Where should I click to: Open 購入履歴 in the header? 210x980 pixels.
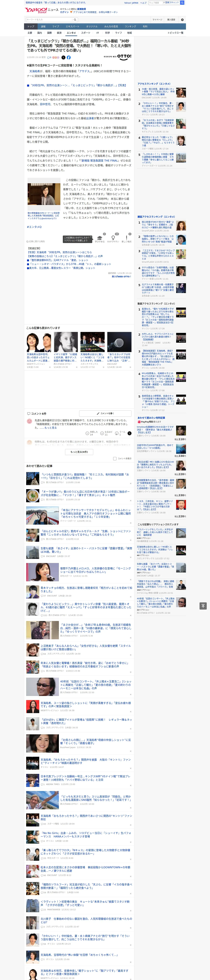pyautogui.click(x=171, y=19)
